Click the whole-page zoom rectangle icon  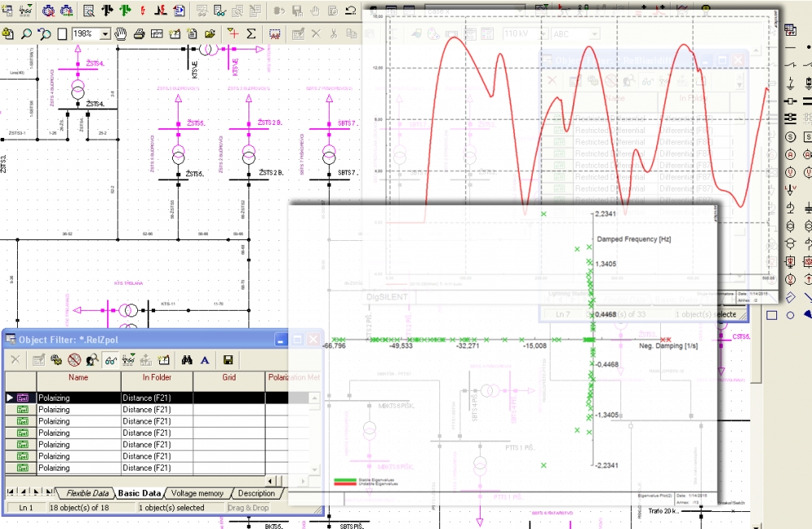(x=63, y=34)
